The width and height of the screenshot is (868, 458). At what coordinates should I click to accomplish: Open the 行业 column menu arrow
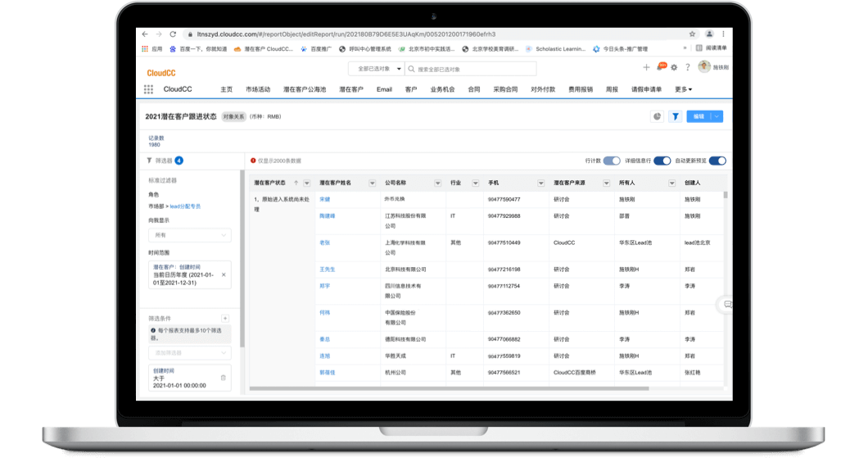tap(476, 184)
